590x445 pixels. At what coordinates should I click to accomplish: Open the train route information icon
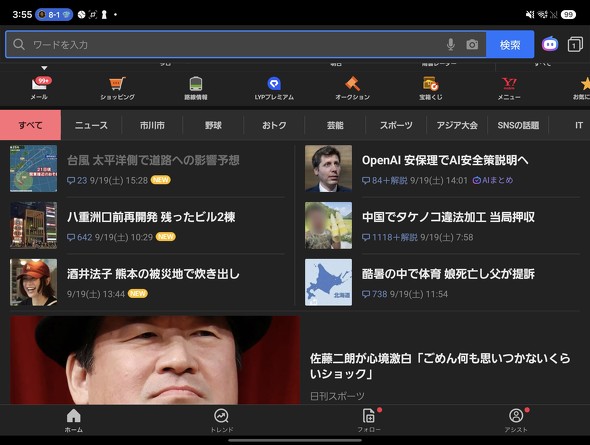coord(196,88)
